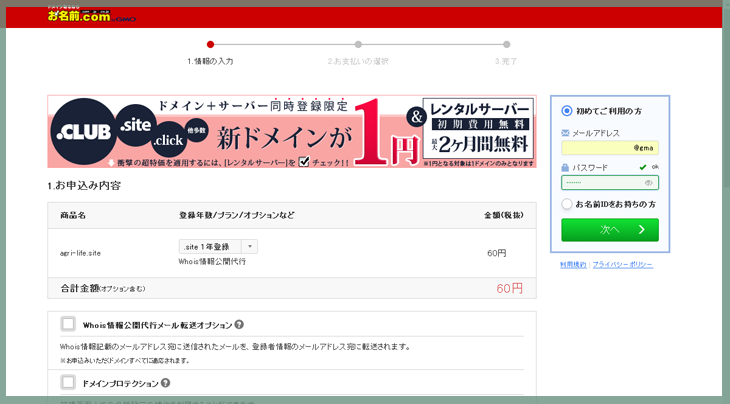
Task: Open the .site 1年登録 dropdown
Action: (218, 247)
